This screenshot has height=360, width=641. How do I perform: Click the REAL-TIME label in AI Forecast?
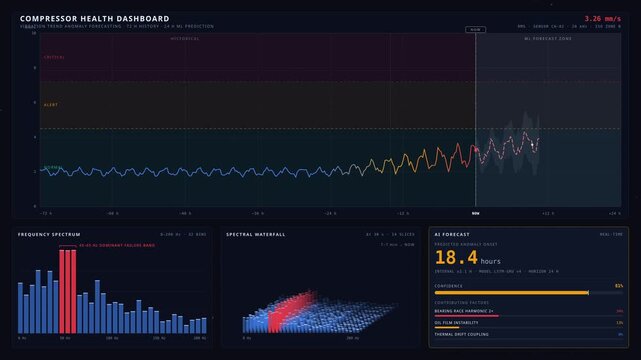coord(611,235)
